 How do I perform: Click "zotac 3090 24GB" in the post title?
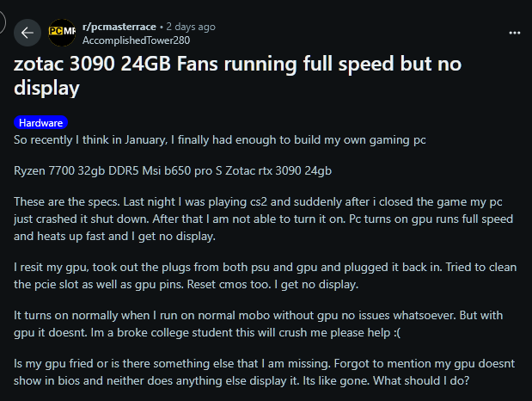(92, 64)
